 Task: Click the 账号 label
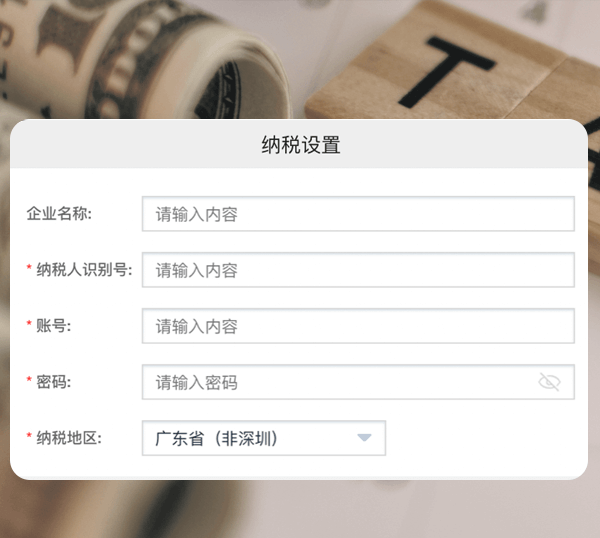click(x=53, y=326)
